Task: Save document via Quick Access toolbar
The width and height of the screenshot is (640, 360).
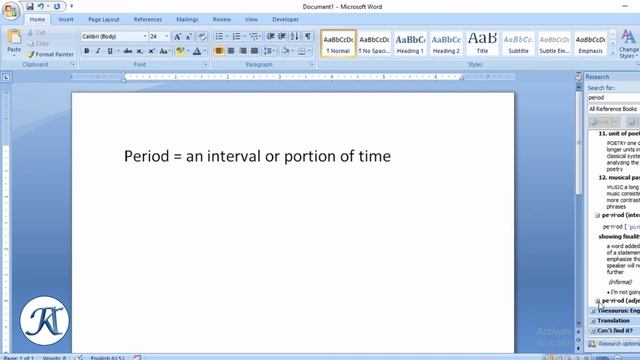Action: (x=30, y=7)
